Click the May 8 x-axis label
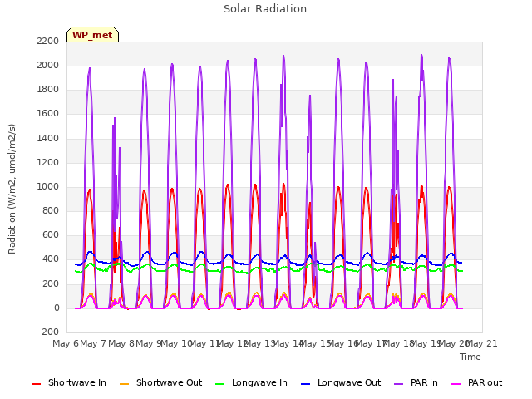Screen dimensions: 532x399 pos(121,343)
